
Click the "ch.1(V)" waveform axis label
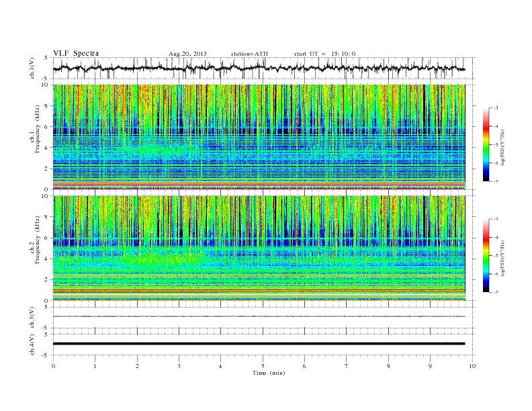[32, 68]
